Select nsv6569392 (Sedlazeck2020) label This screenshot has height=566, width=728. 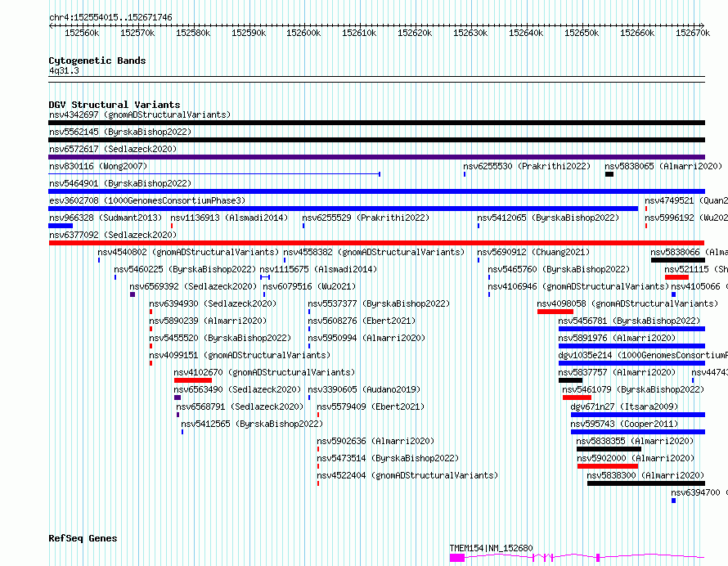point(193,286)
